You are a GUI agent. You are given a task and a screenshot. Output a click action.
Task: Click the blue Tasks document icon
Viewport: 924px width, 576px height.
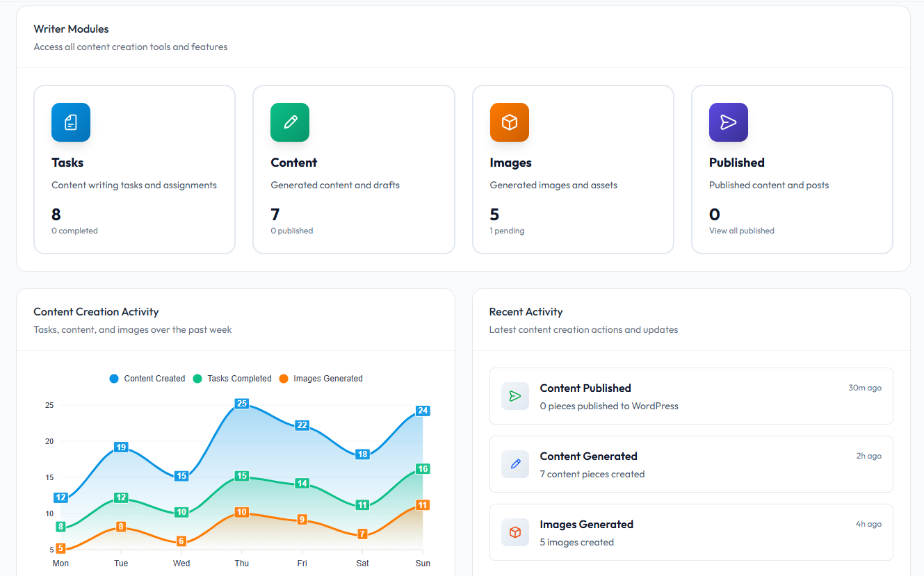(x=71, y=122)
